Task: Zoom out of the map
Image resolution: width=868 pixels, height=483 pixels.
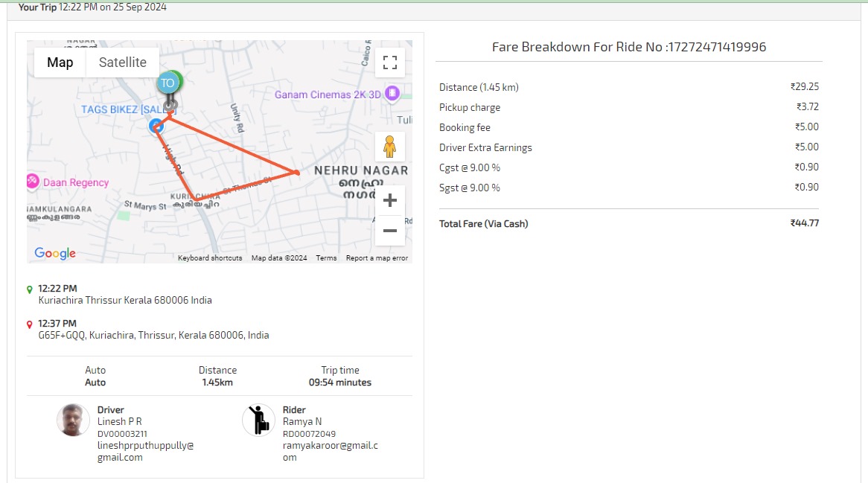Action: click(390, 231)
